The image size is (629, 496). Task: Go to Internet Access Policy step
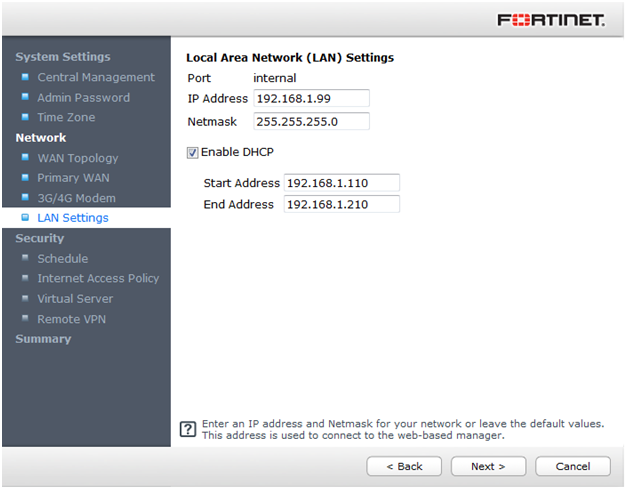click(98, 278)
